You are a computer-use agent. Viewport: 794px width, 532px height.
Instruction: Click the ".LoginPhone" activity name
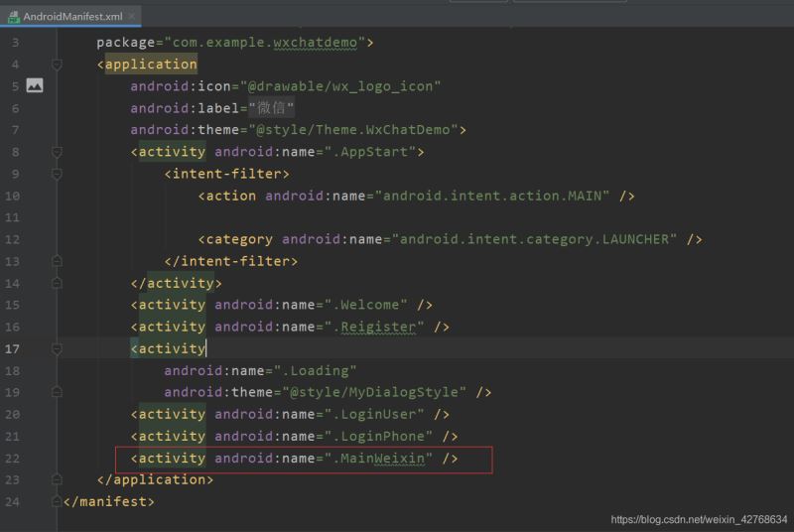tap(378, 436)
